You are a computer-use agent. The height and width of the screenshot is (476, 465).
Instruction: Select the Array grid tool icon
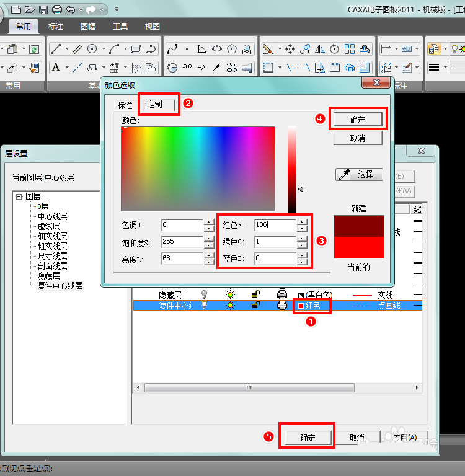pos(350,49)
